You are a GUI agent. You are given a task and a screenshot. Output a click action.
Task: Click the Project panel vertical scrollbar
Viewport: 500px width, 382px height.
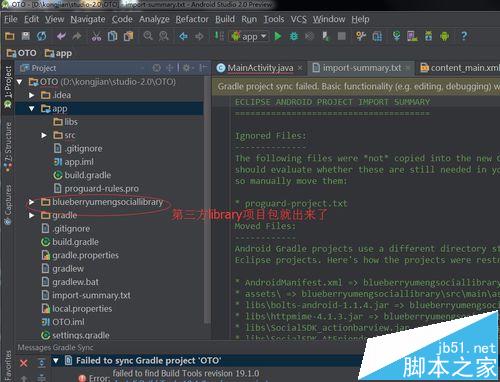click(207, 200)
